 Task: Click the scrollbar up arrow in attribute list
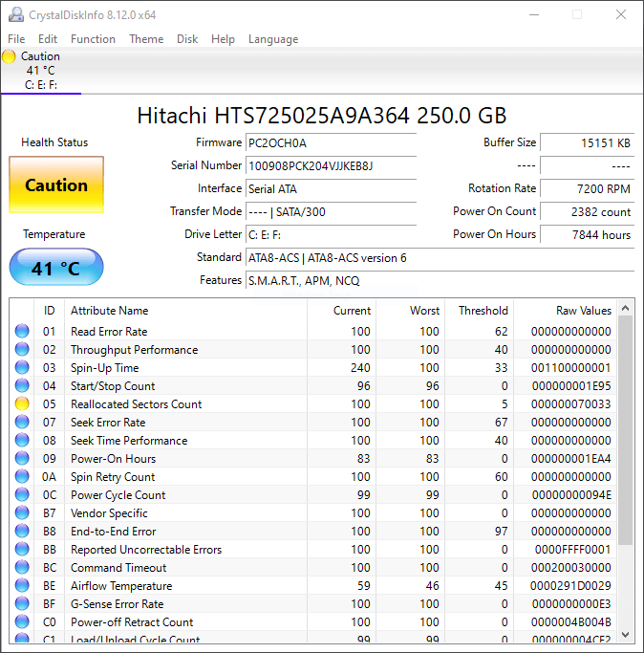(x=625, y=308)
